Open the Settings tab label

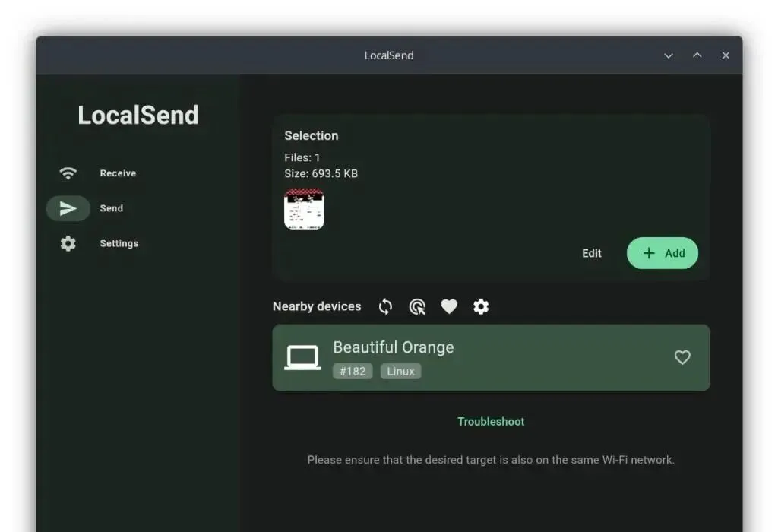(119, 244)
